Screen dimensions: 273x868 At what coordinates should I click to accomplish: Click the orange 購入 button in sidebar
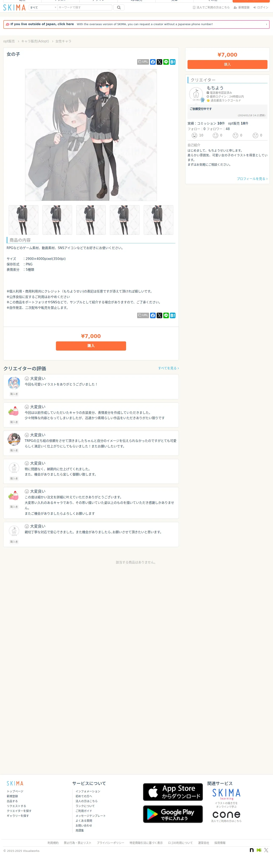227,64
